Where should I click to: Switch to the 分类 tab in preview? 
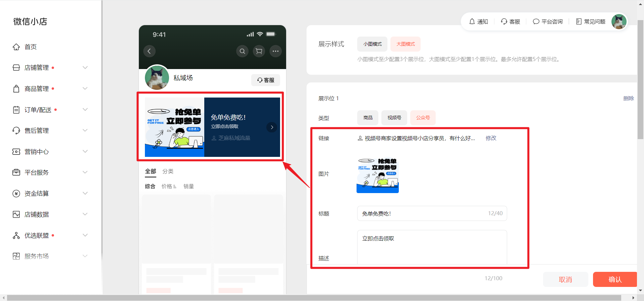[168, 171]
